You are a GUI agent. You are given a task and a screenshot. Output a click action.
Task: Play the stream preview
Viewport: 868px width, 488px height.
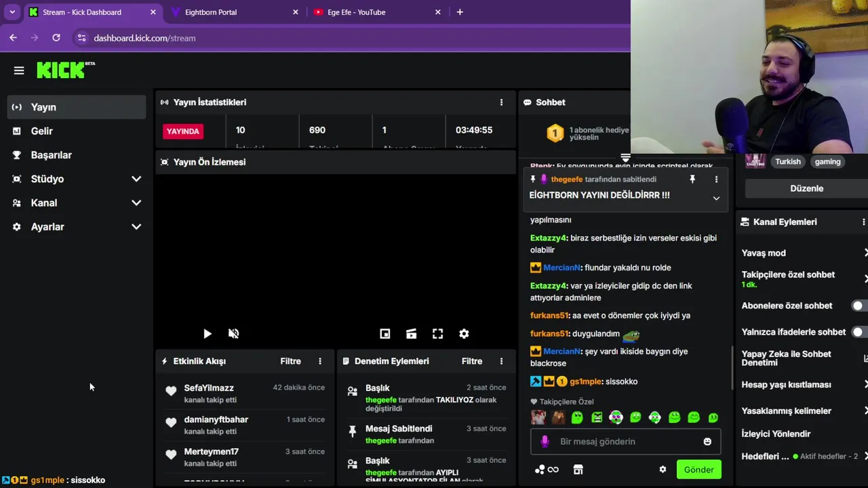[x=208, y=333]
